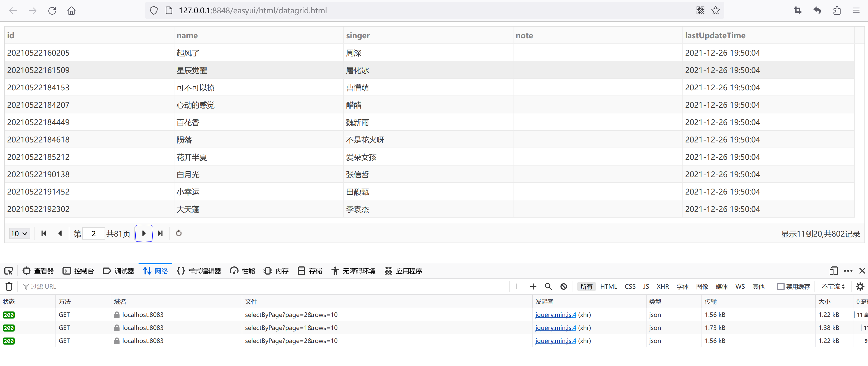Open network settings gear icon
This screenshot has width=868, height=366.
860,287
